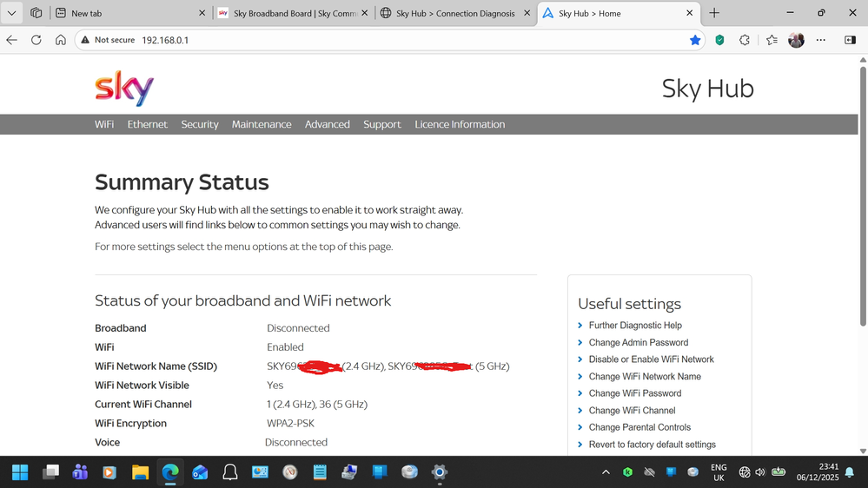868x488 pixels.
Task: Open the favorites list icon
Action: click(x=772, y=40)
